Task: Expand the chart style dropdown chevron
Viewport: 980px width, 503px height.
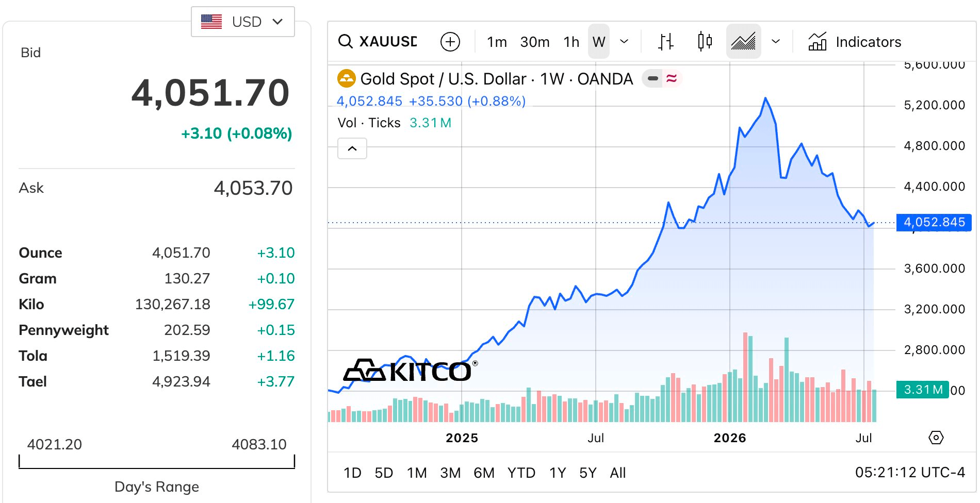Action: 776,42
